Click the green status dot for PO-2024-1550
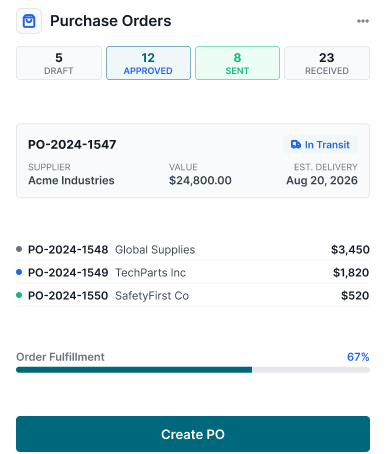 coord(19,295)
